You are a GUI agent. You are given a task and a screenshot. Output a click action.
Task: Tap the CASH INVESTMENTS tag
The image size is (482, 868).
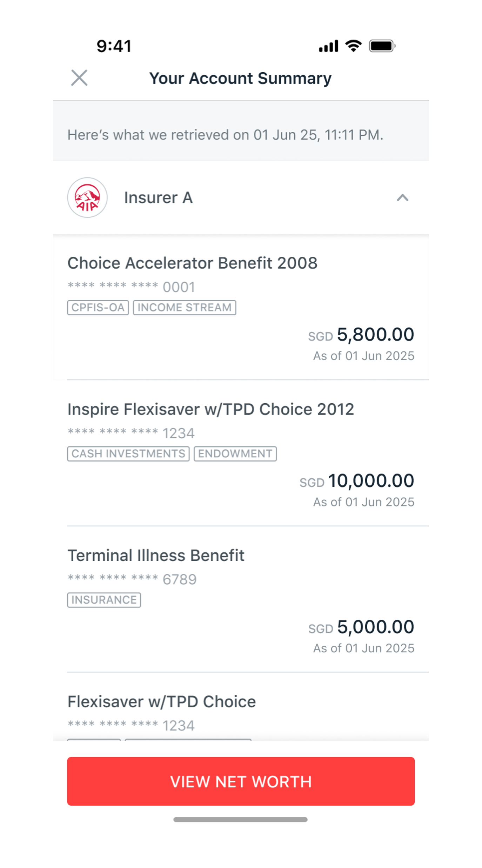point(128,454)
